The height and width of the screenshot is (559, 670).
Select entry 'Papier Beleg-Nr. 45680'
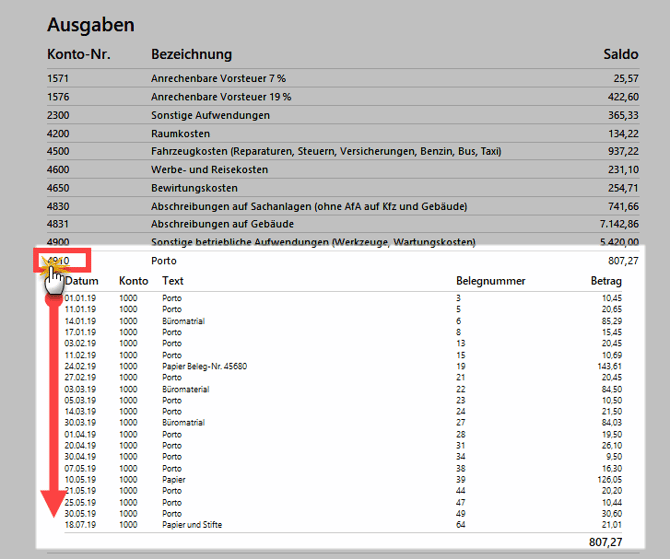coord(204,366)
